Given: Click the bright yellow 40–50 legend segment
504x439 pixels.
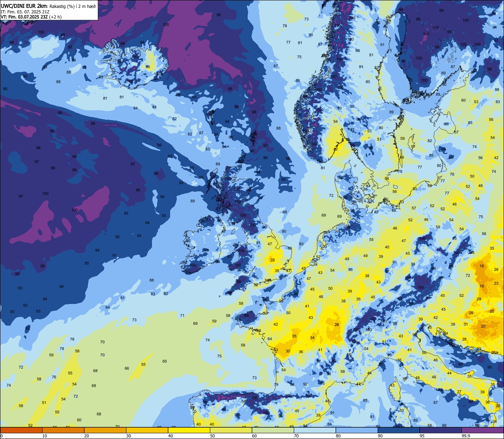Looking at the screenshot, I should pos(189,430).
